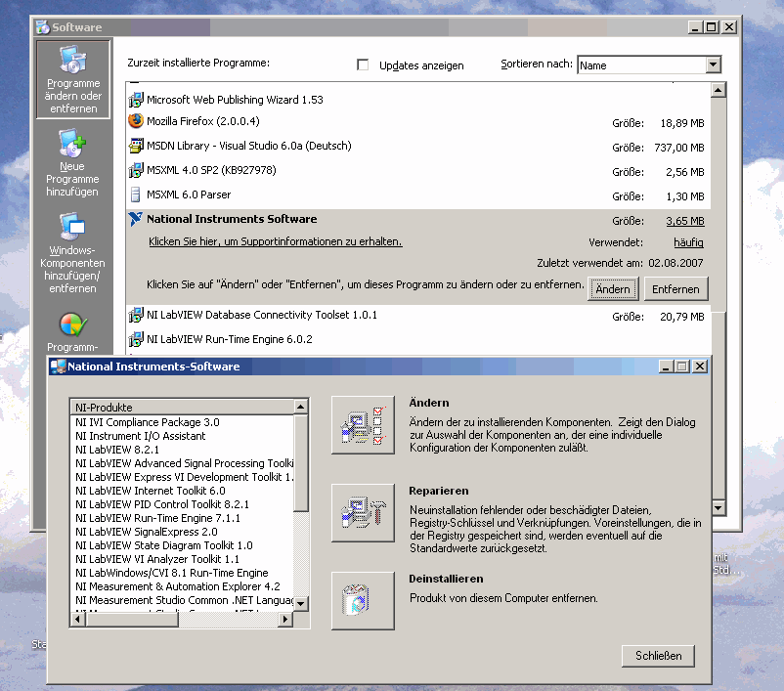Click the 3,65 MB size link
This screenshot has width=784, height=691.
[x=685, y=221]
